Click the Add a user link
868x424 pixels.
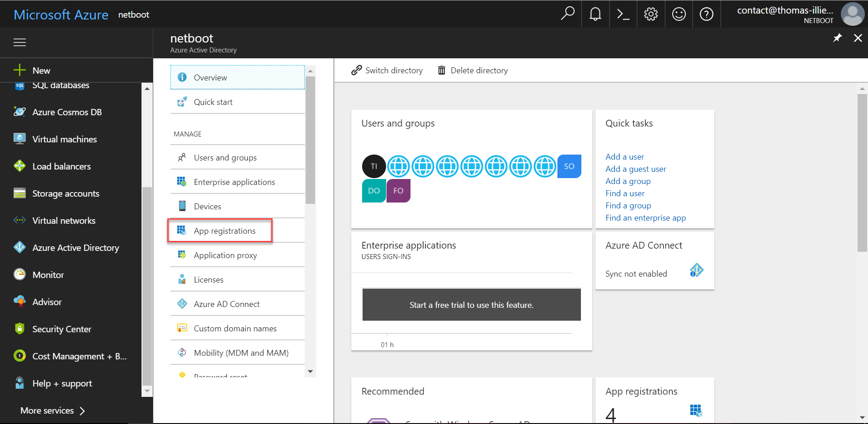point(625,157)
